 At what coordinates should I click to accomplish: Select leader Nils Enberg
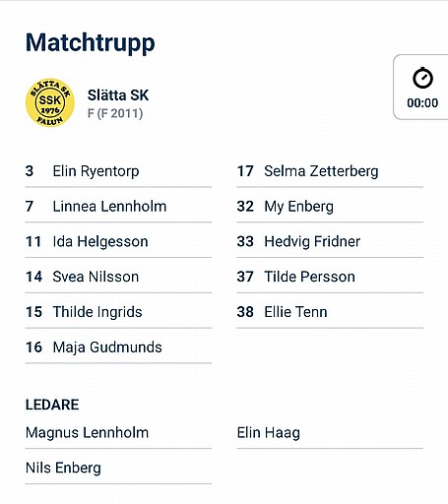pyautogui.click(x=118, y=468)
